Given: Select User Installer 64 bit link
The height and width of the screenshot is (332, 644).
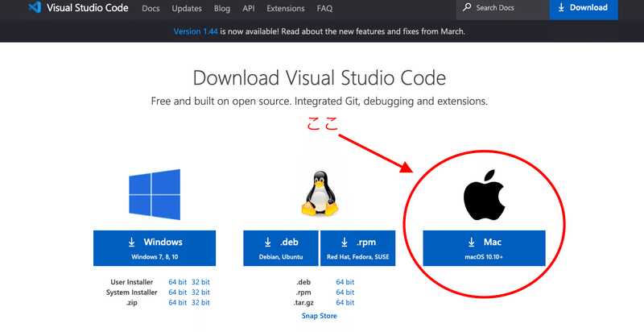Looking at the screenshot, I should coord(177,282).
